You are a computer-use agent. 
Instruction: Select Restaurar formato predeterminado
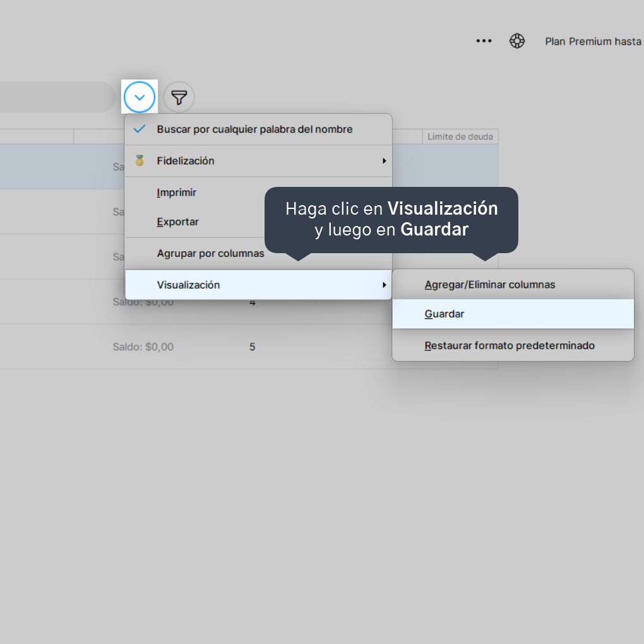click(513, 345)
